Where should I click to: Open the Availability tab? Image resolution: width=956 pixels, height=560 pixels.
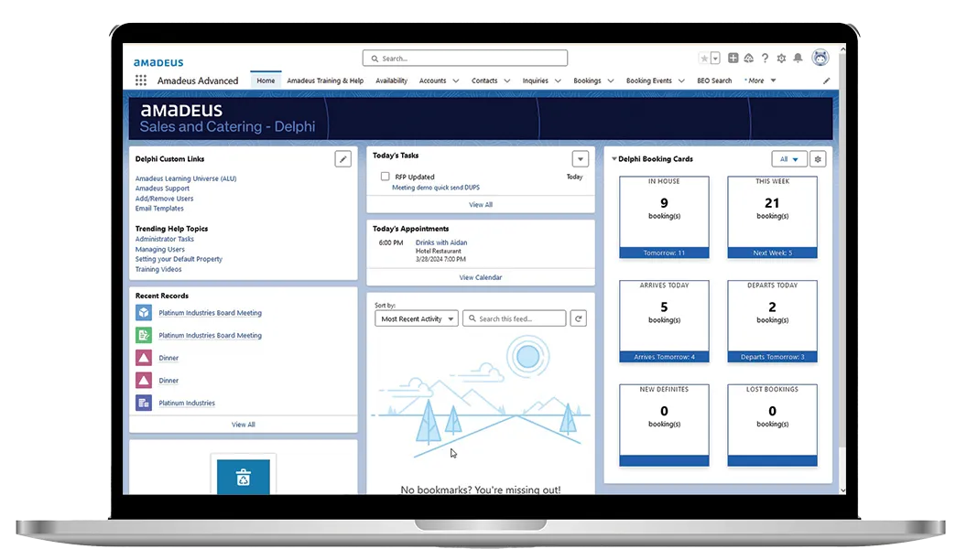(391, 81)
